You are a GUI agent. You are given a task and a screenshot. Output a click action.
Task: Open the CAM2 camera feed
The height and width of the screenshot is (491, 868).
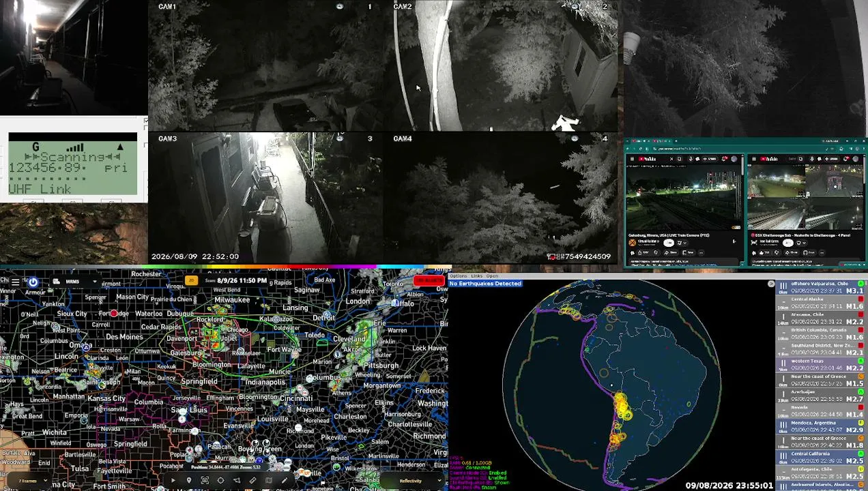[x=502, y=65]
